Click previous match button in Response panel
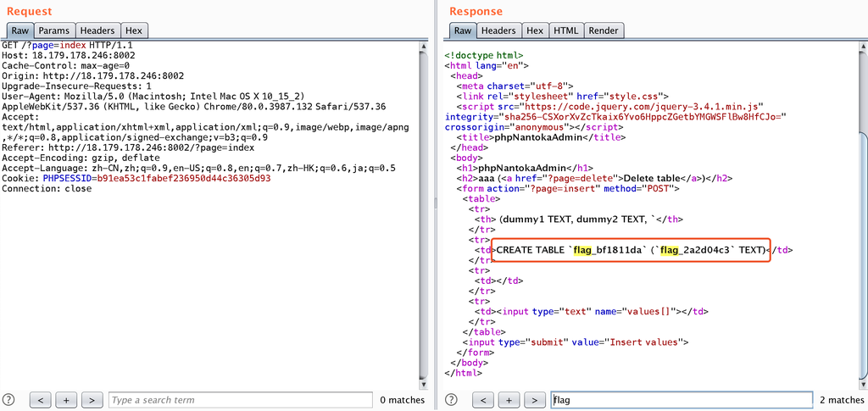The height and width of the screenshot is (411, 868). coord(484,400)
